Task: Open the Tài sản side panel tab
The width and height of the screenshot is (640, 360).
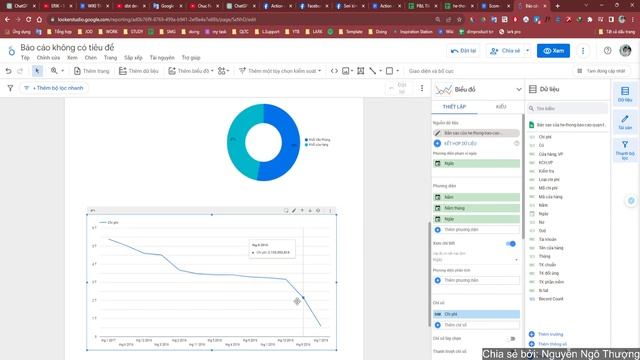Action: click(x=624, y=122)
